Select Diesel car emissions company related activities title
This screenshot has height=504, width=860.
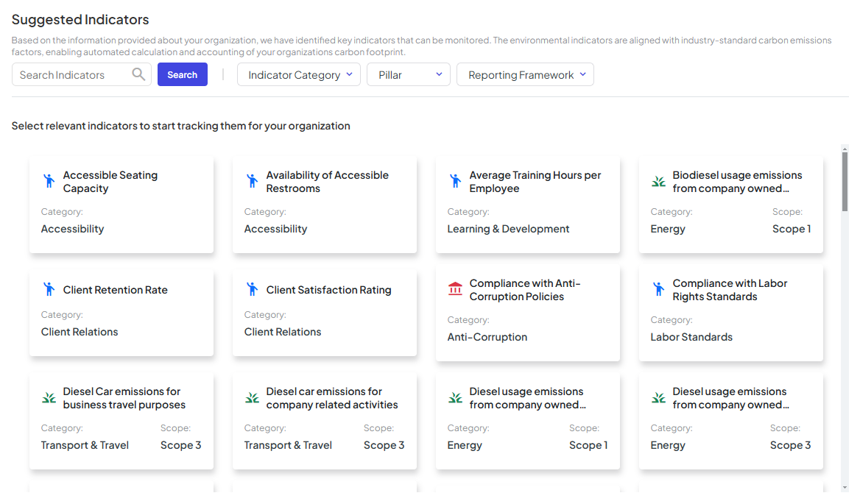[x=332, y=398]
